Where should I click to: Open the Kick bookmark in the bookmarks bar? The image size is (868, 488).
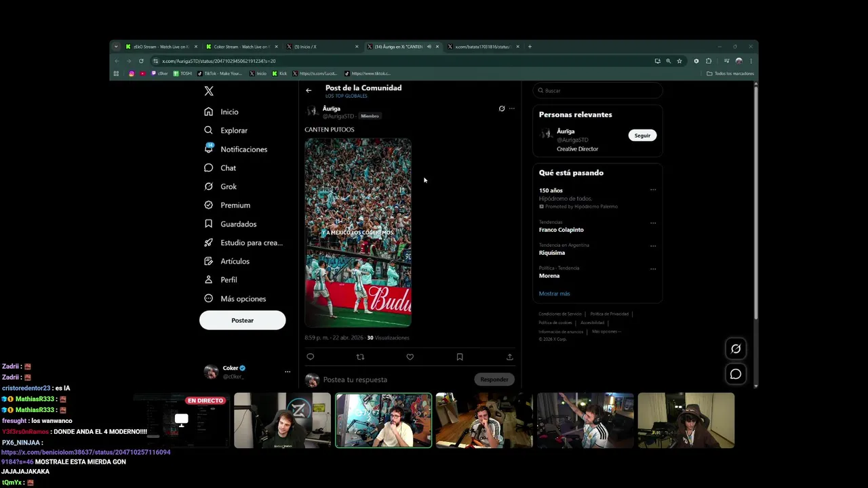pyautogui.click(x=280, y=73)
